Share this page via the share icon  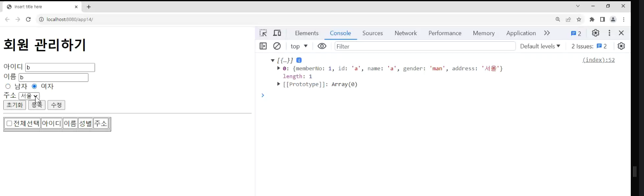(568, 19)
